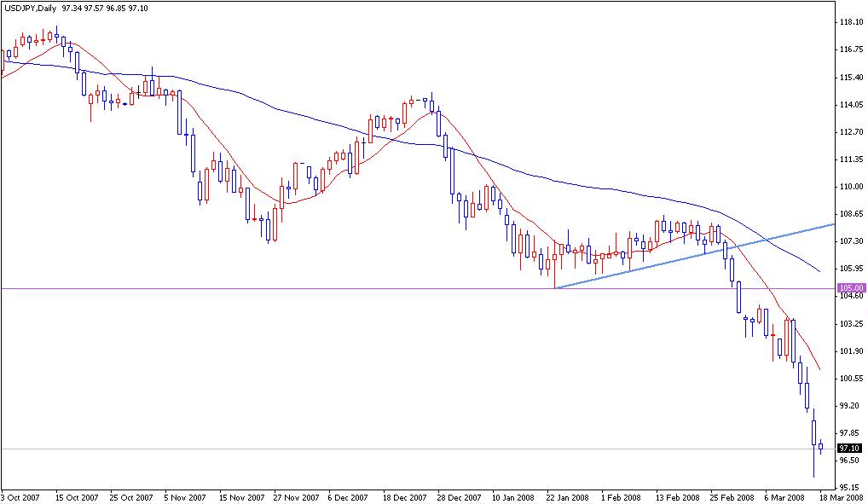
Task: Click the 22 Jan 2008 date label
Action: tap(568, 497)
